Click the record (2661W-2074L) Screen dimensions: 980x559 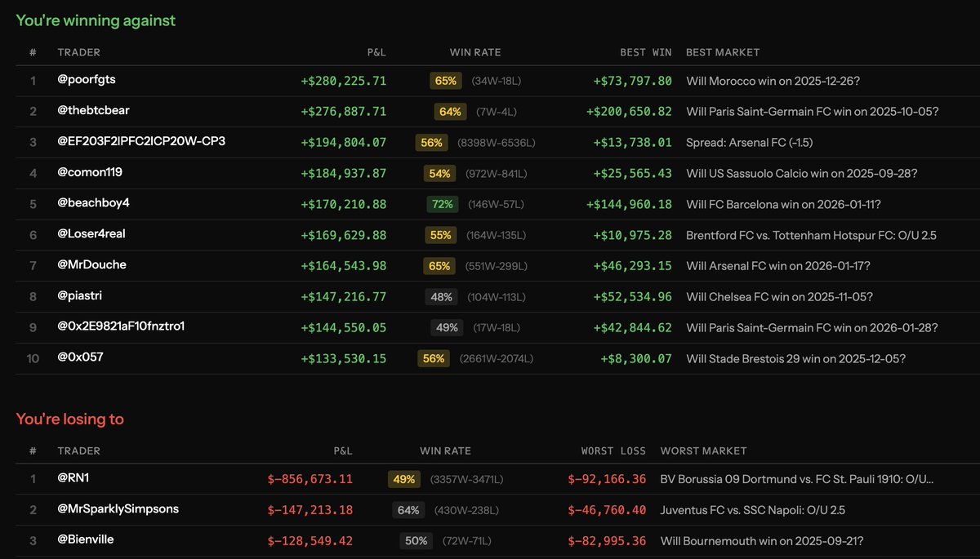click(x=497, y=359)
